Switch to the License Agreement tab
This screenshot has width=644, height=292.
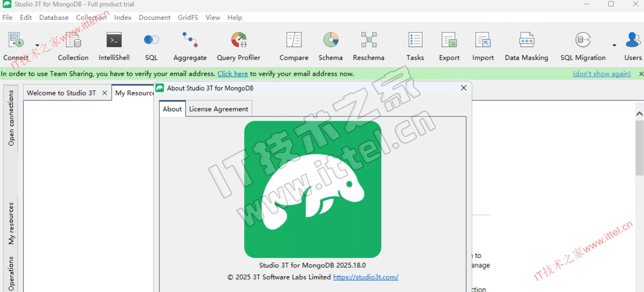click(x=218, y=109)
